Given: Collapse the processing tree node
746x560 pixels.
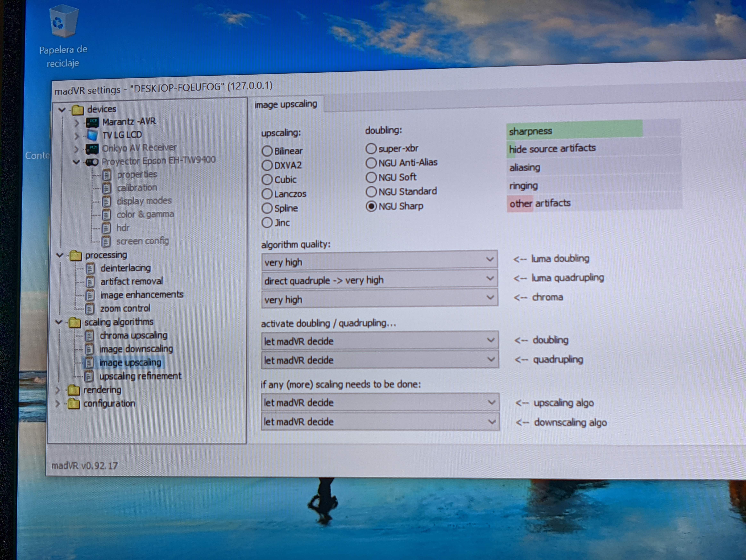Looking at the screenshot, I should pos(60,255).
